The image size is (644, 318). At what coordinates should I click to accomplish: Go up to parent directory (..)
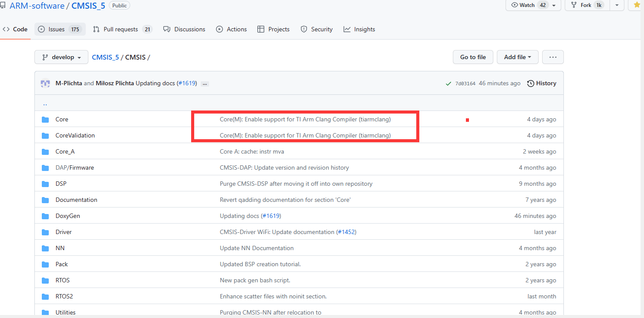coord(45,104)
